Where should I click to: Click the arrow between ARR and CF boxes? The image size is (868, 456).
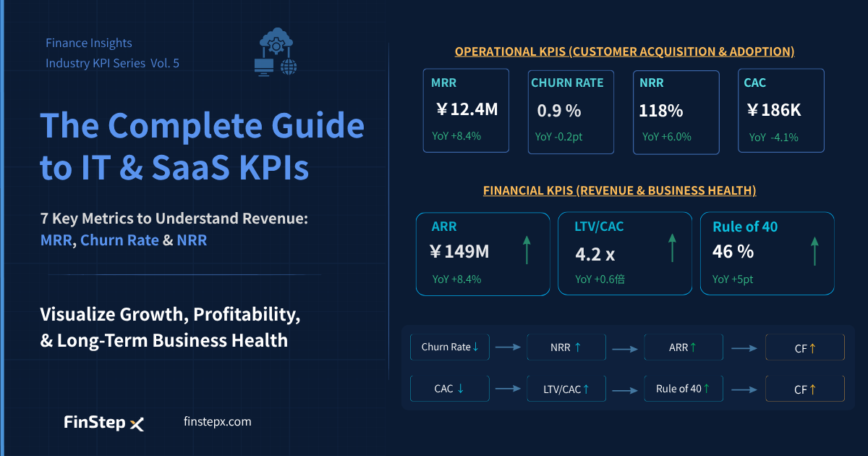744,348
